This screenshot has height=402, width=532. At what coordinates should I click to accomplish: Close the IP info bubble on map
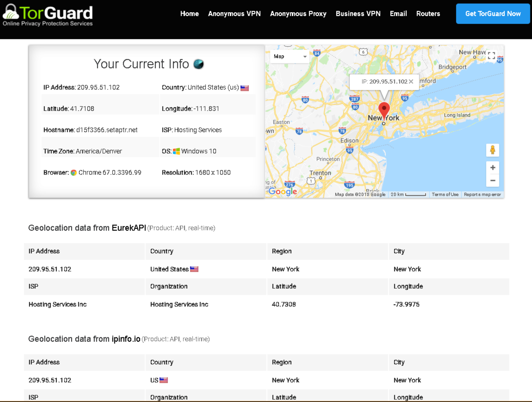coord(411,82)
